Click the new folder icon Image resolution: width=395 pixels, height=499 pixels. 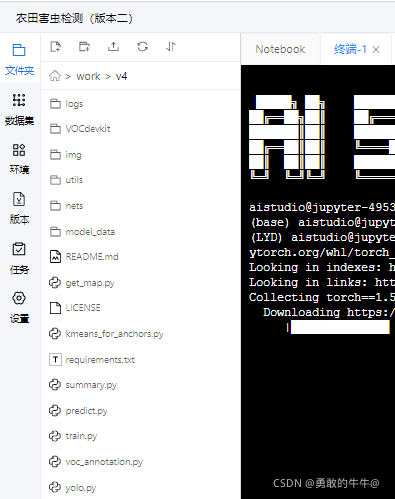click(x=84, y=47)
